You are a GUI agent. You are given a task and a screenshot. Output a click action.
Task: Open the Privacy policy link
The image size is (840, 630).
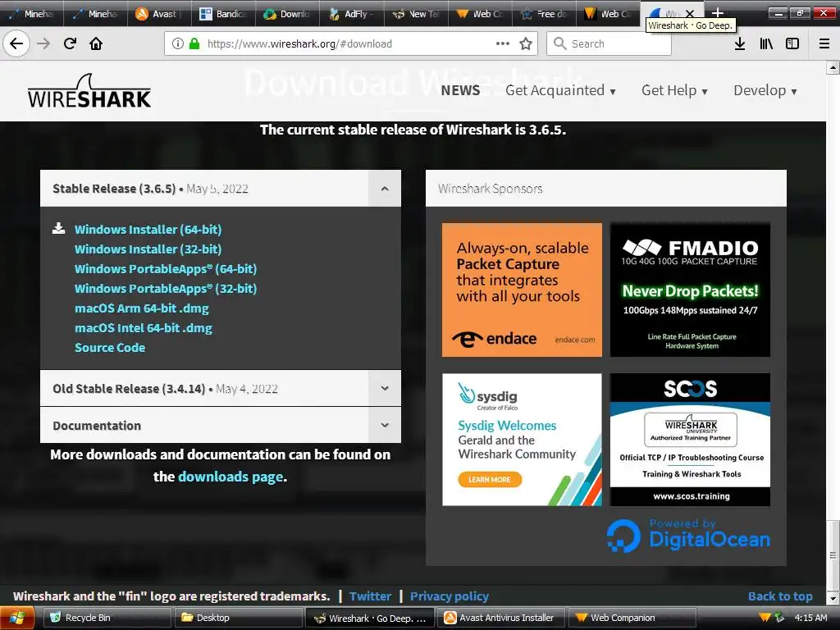(x=450, y=596)
